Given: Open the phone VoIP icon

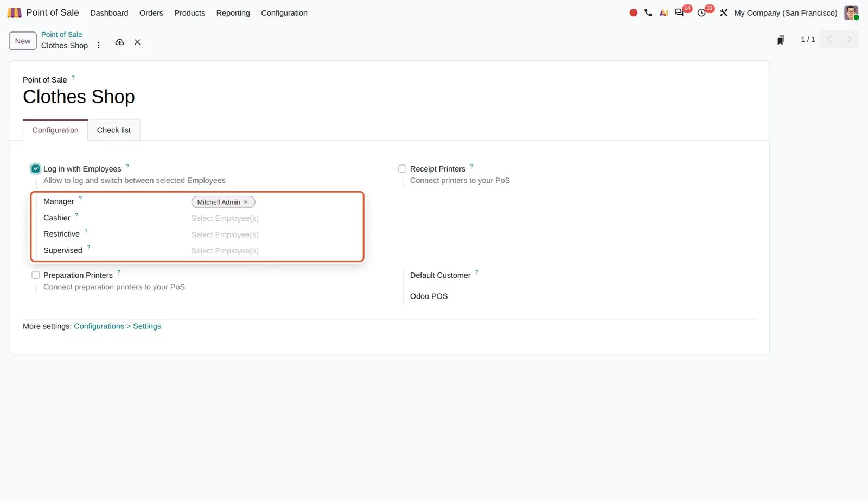Looking at the screenshot, I should [648, 12].
